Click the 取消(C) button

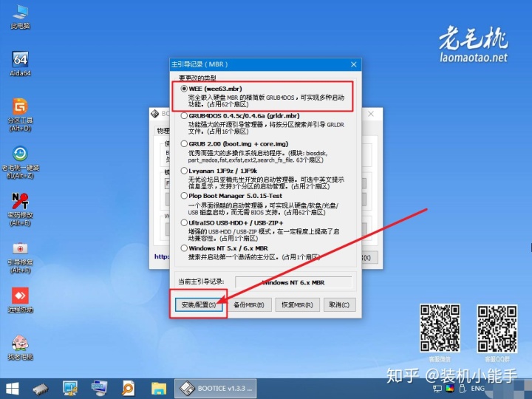click(x=339, y=304)
